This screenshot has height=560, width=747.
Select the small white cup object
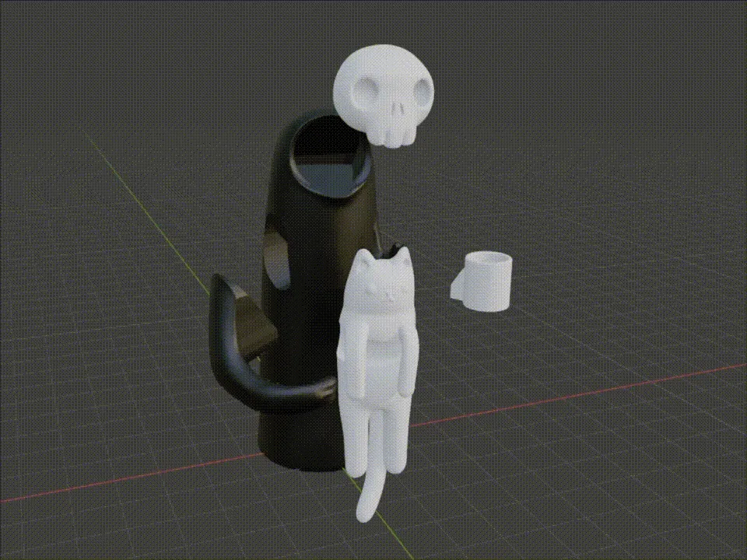tap(482, 282)
